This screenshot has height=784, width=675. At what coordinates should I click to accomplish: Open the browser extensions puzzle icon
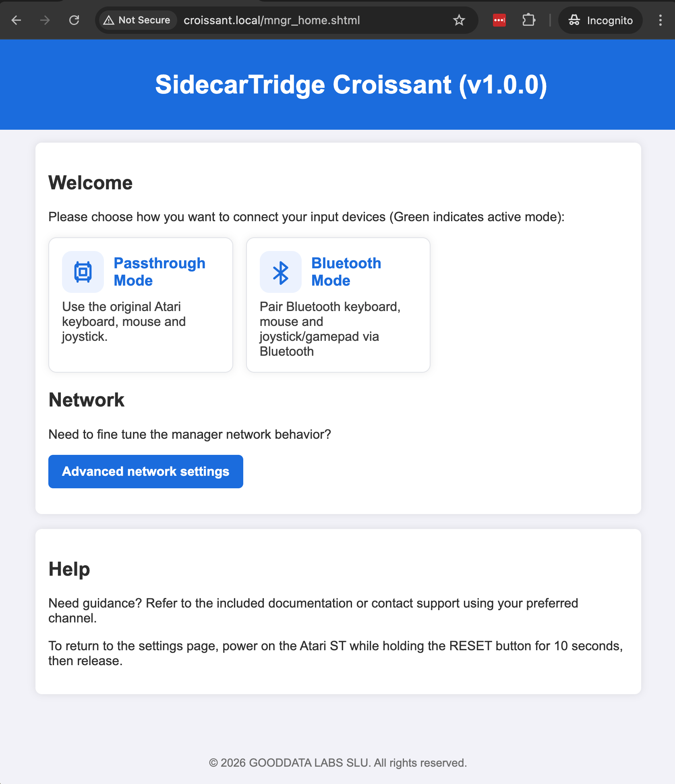tap(529, 20)
